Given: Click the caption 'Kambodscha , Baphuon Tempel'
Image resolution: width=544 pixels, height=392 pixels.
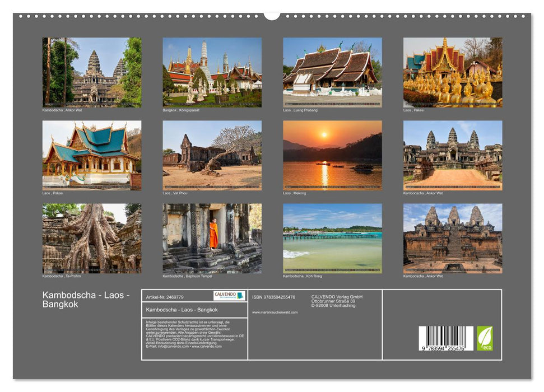Looking at the screenshot, I should [187, 276].
